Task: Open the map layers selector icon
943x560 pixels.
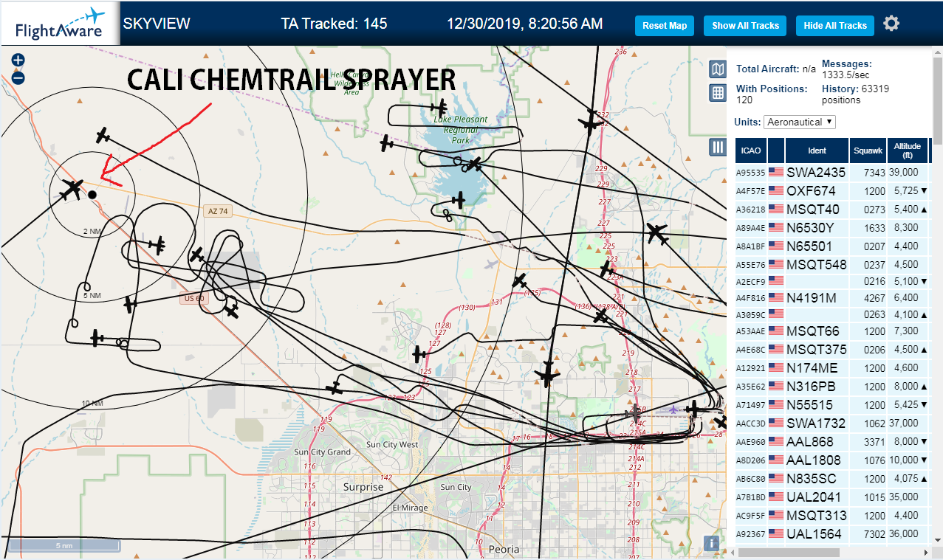Action: point(717,69)
